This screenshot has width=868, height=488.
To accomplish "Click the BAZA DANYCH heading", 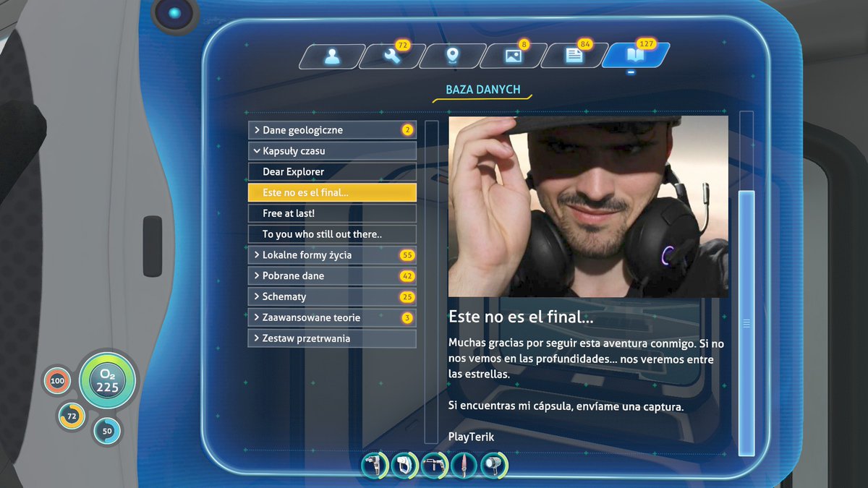I will [482, 90].
